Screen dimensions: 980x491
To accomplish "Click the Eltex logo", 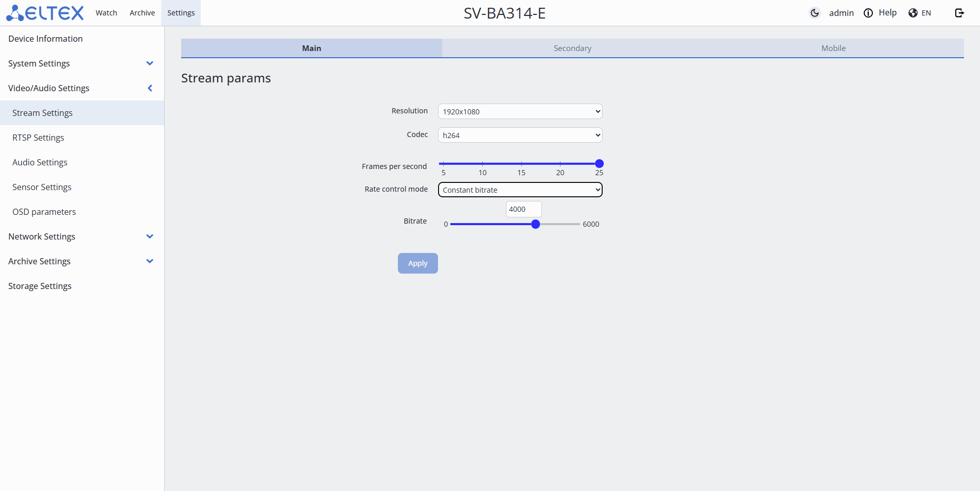I will pos(45,13).
